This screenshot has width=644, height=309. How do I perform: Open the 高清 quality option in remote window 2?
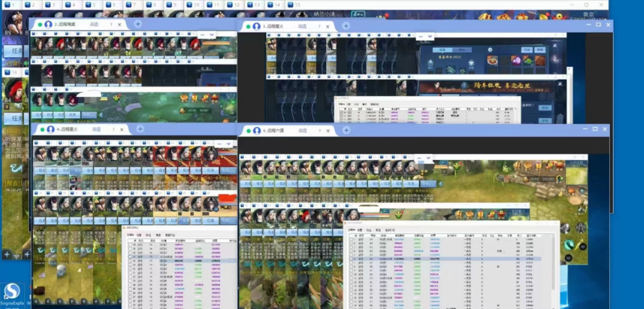tap(95, 24)
